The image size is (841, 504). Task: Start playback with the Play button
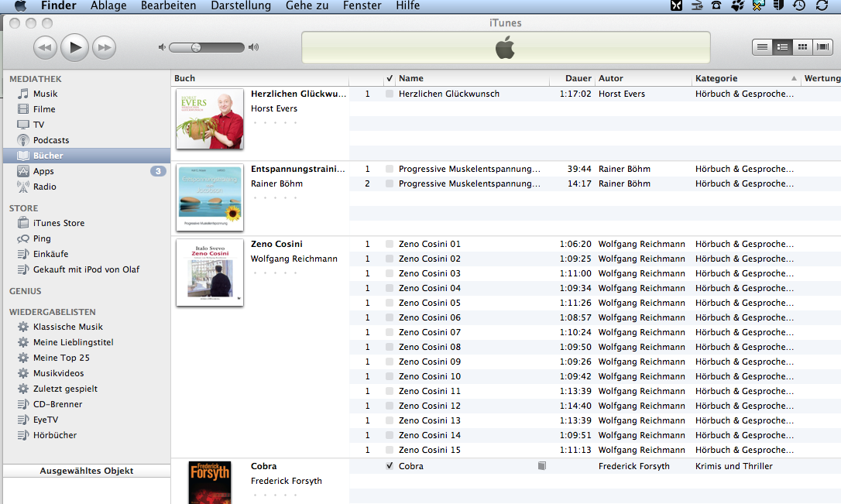[x=74, y=48]
